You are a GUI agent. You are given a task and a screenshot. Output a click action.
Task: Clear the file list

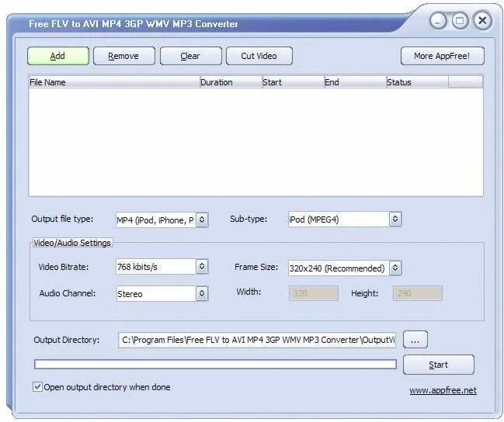pyautogui.click(x=190, y=56)
